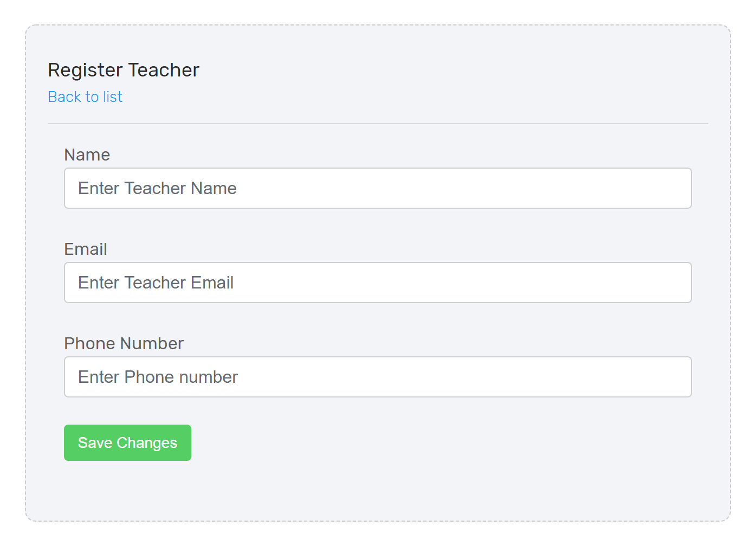Select the teacher name text box

[378, 188]
